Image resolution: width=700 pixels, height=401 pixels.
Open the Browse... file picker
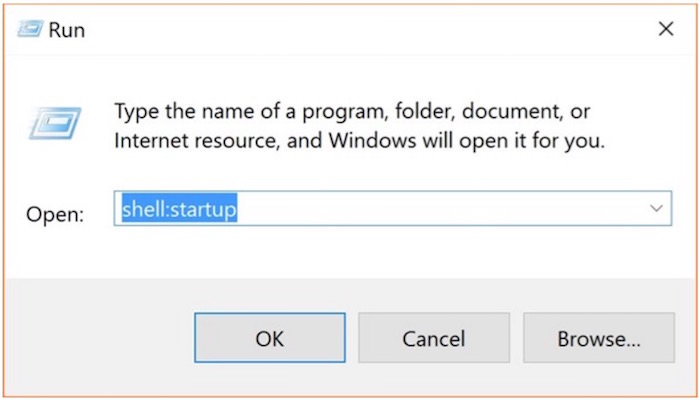598,339
